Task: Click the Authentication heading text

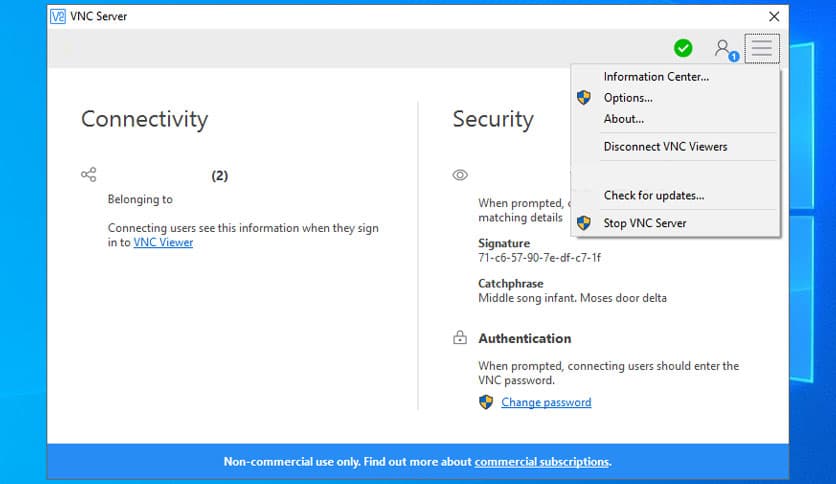Action: point(525,338)
